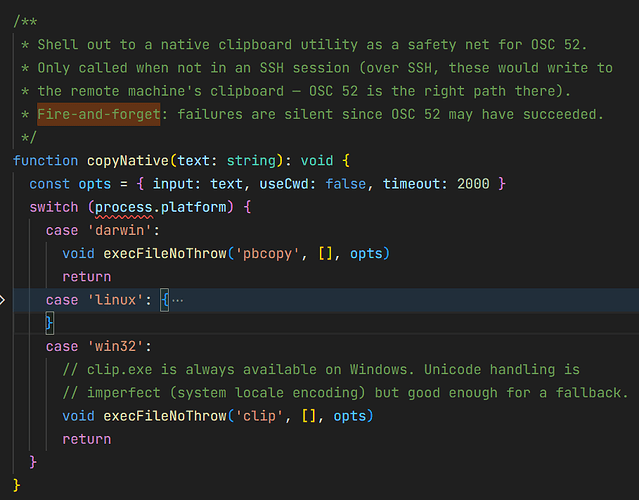Click the 'return' under the clip call
Image resolution: width=639 pixels, height=500 pixels.
pyautogui.click(x=86, y=439)
